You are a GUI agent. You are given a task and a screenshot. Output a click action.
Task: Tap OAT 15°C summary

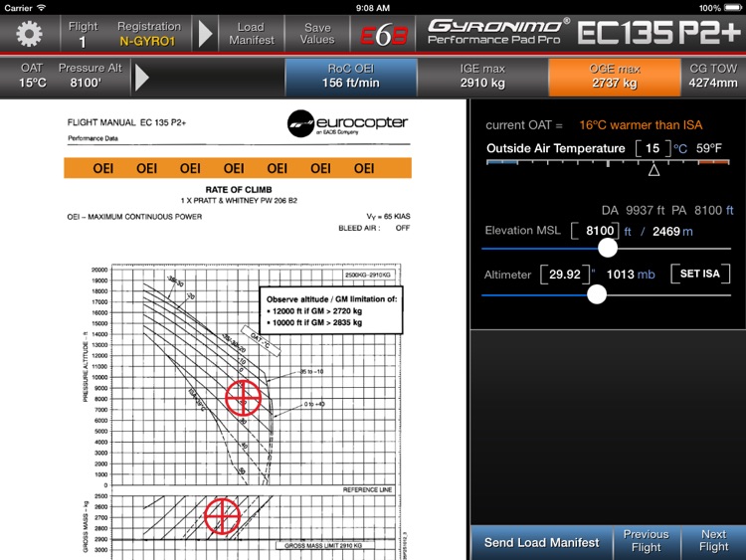pos(33,76)
